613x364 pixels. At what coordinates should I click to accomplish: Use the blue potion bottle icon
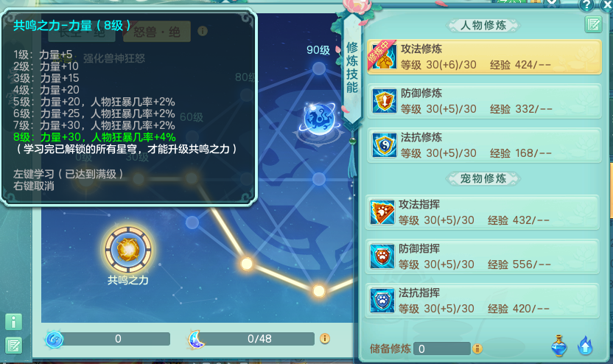click(x=559, y=346)
